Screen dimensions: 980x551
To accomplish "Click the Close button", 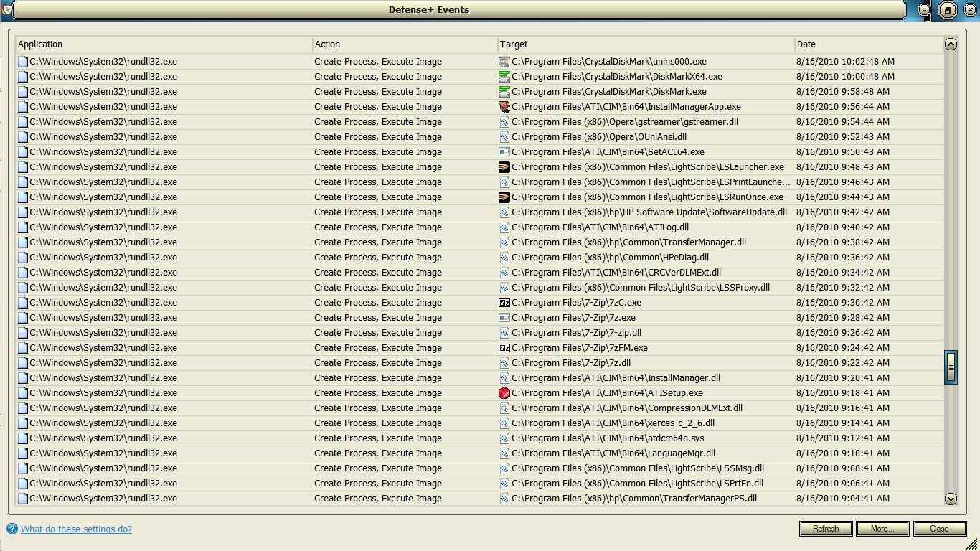I will [939, 529].
